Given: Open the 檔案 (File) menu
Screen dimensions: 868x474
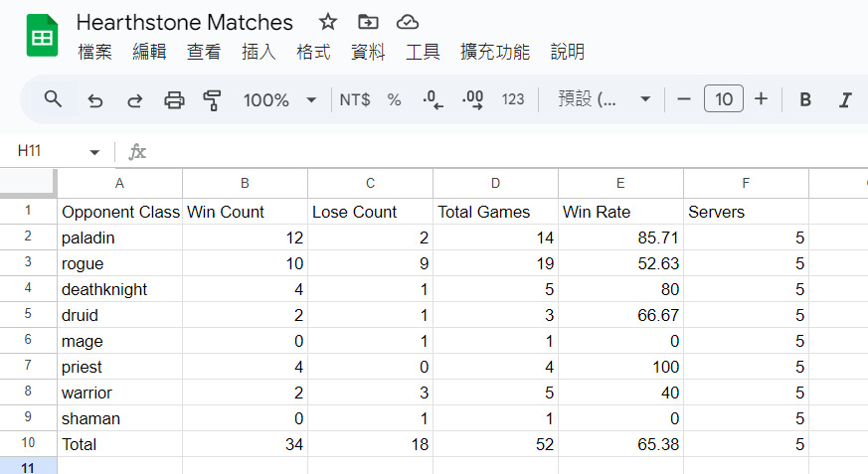Looking at the screenshot, I should (x=94, y=52).
